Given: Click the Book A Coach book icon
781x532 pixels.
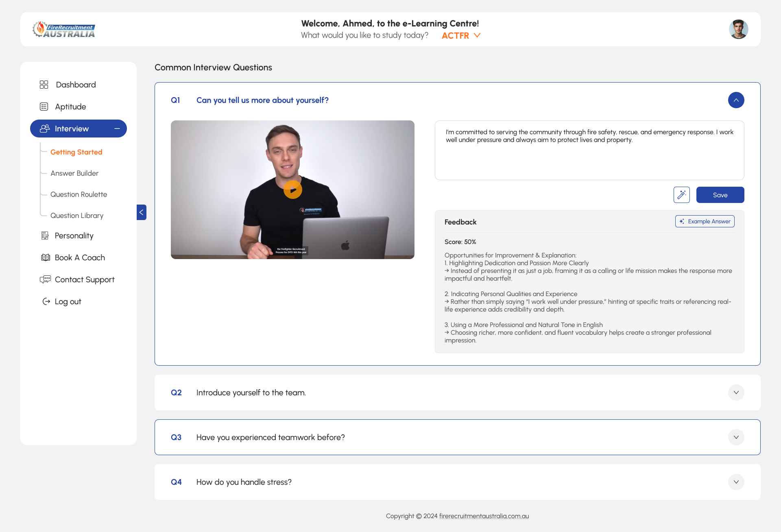Looking at the screenshot, I should point(46,257).
